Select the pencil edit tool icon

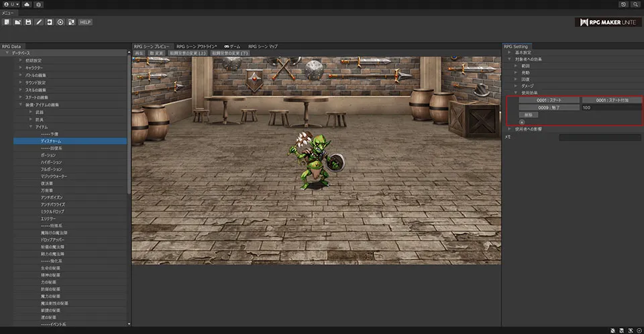pos(39,22)
